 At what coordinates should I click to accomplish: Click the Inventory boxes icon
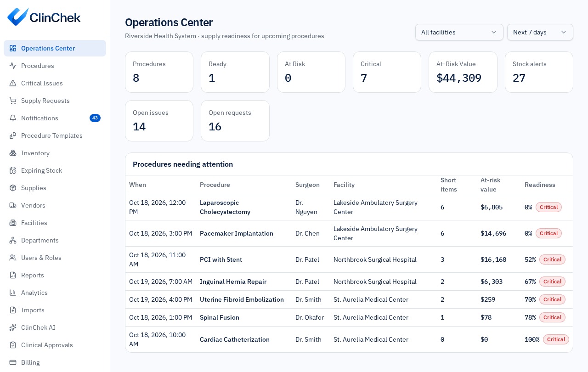point(13,153)
